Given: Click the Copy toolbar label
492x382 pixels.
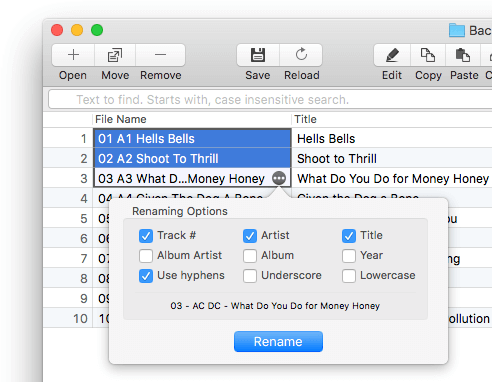Looking at the screenshot, I should pos(428,76).
